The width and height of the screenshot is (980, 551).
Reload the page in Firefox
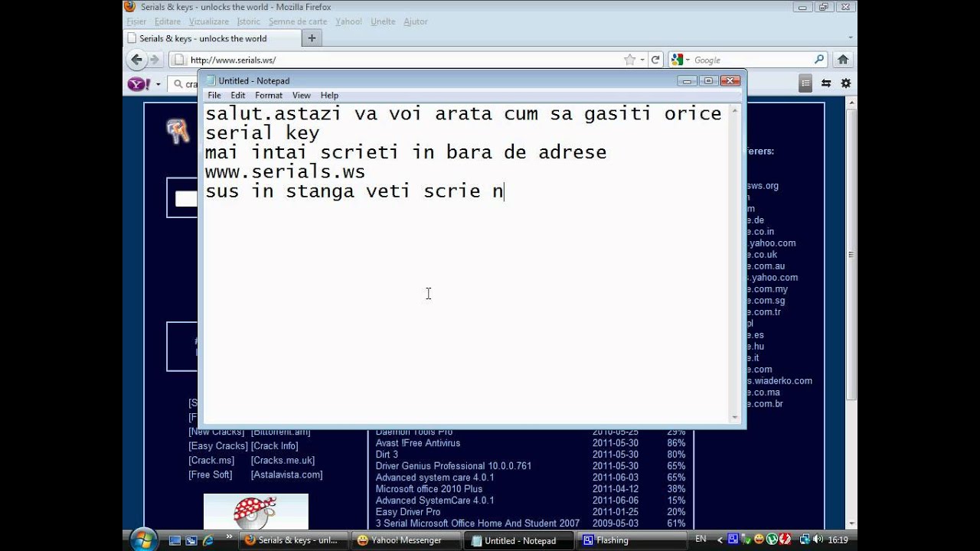[655, 60]
